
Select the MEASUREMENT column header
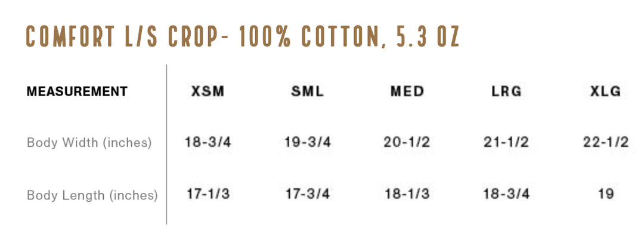(x=77, y=91)
